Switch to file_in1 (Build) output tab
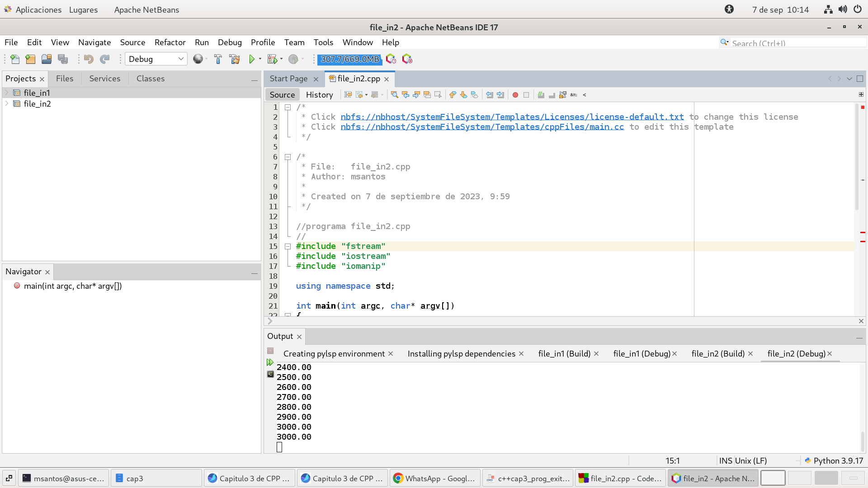 click(564, 354)
